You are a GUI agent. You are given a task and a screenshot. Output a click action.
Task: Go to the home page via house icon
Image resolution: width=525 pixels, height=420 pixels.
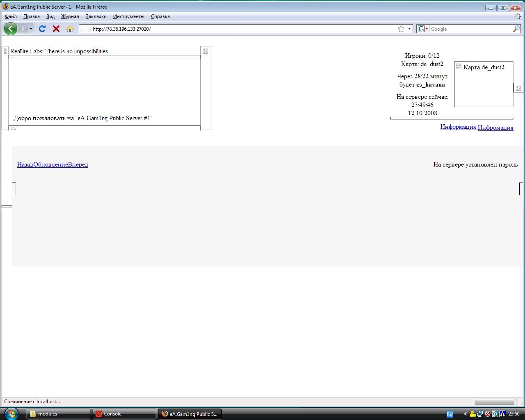pos(70,29)
